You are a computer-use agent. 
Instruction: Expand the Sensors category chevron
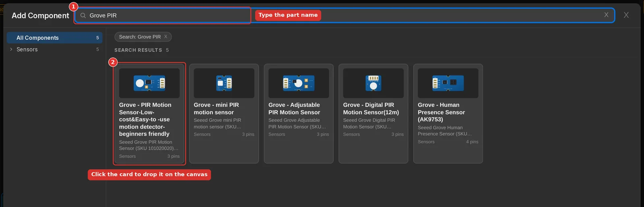[x=11, y=49]
